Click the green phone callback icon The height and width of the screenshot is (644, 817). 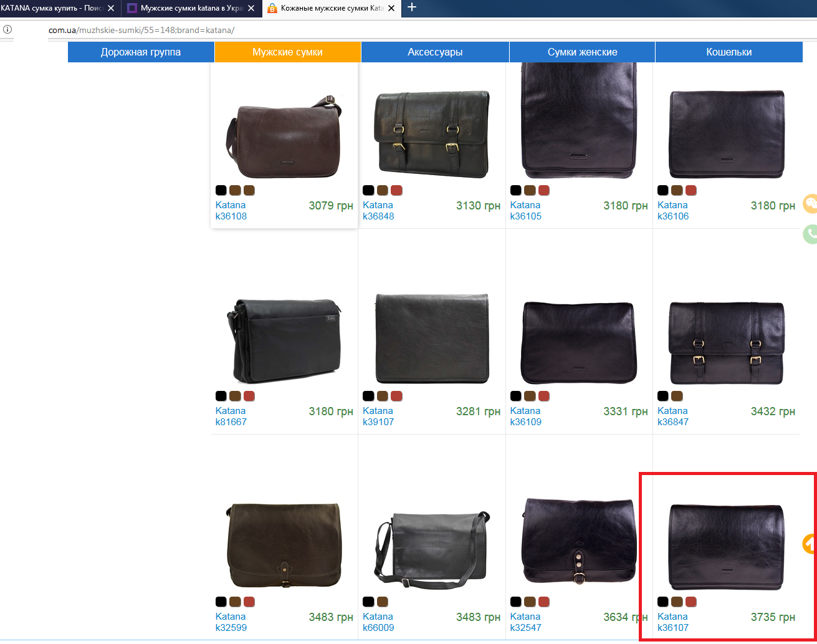(810, 234)
